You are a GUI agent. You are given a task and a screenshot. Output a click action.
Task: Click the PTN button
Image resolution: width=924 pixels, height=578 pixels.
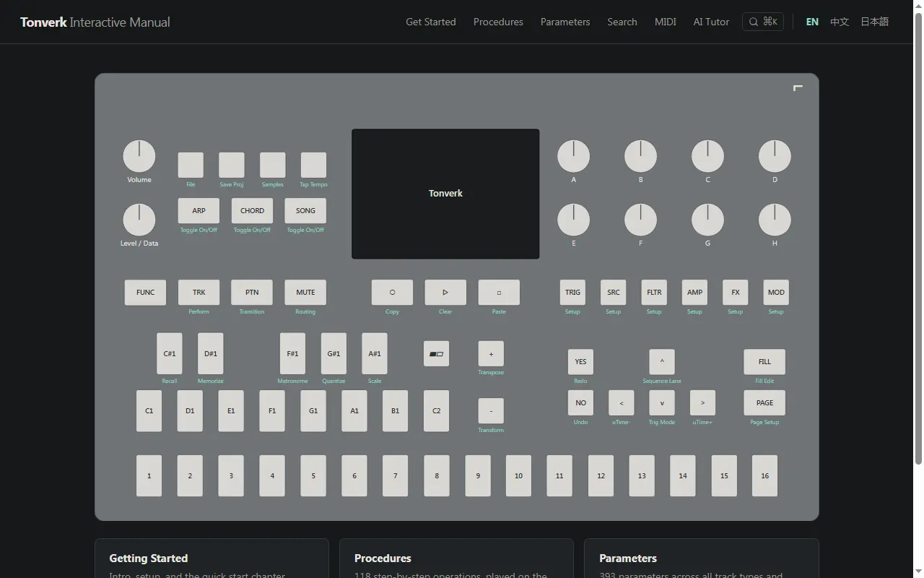pyautogui.click(x=252, y=293)
